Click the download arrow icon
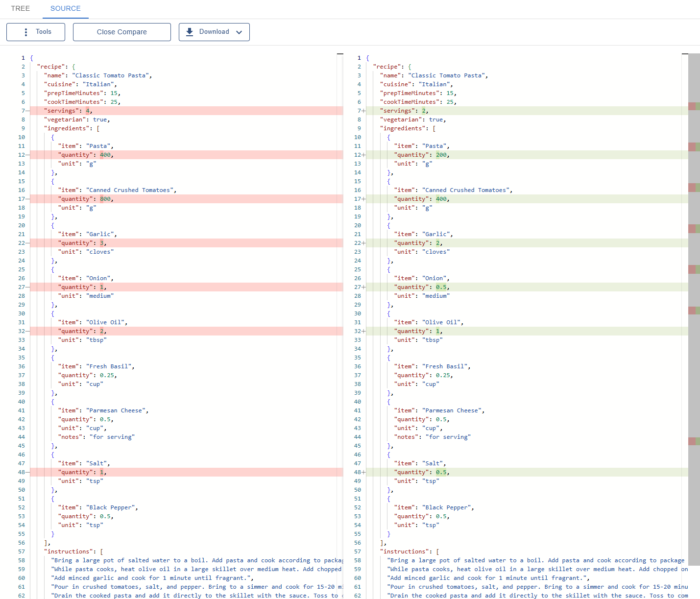700x599 pixels. coord(190,32)
